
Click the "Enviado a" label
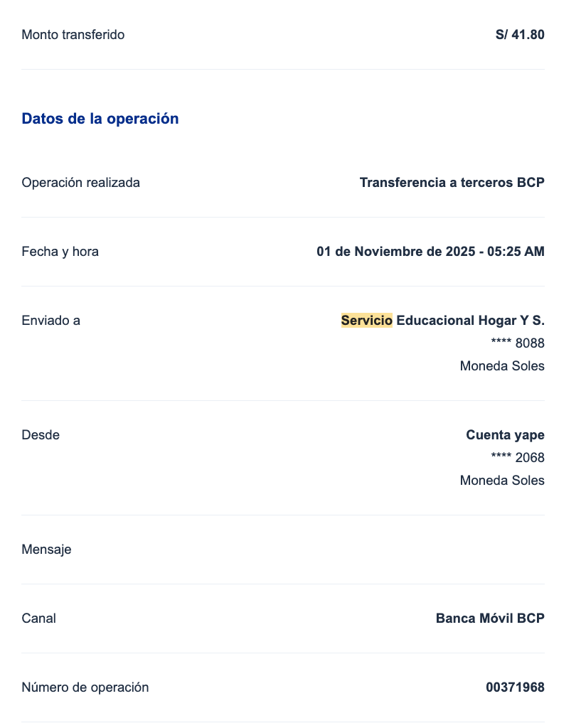point(51,321)
